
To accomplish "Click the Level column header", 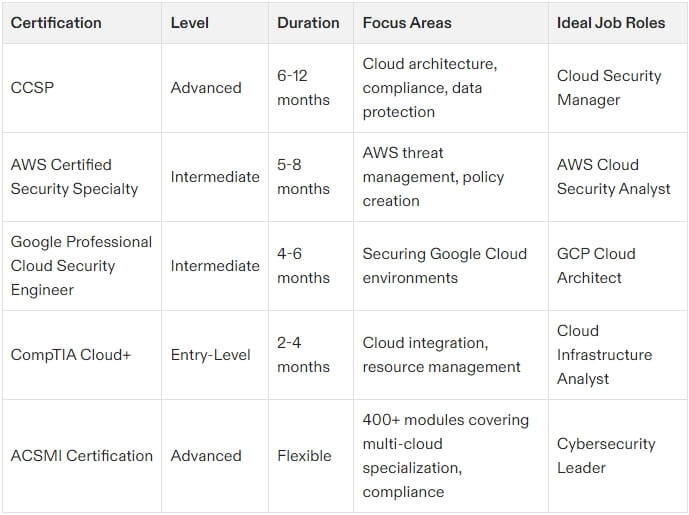I will click(x=190, y=22).
